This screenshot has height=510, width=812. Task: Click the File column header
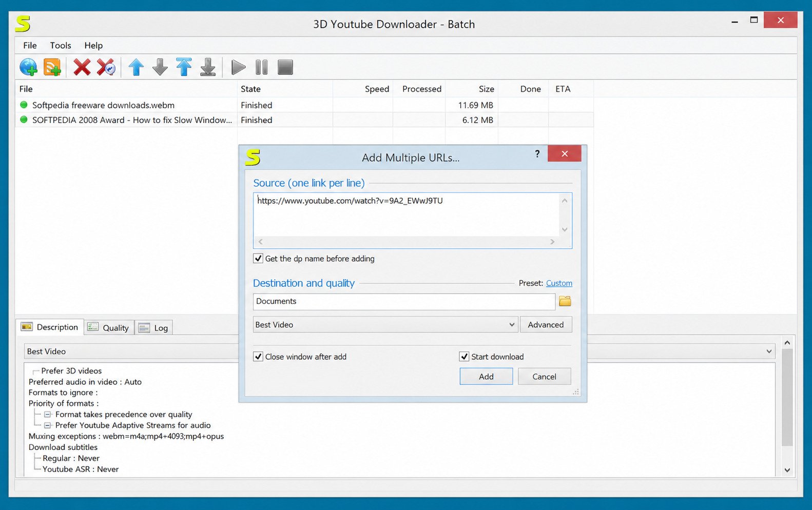click(x=126, y=89)
